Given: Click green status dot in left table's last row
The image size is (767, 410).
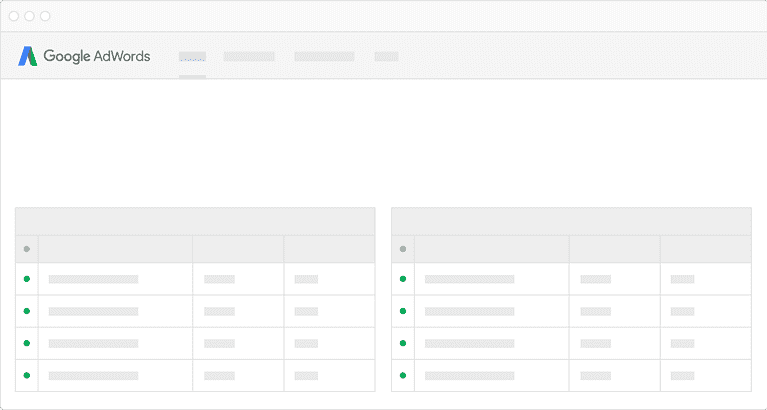Looking at the screenshot, I should click(x=27, y=375).
